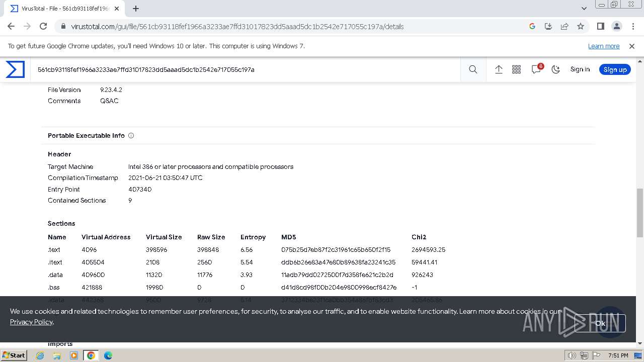Open the notifications comment icon
The width and height of the screenshot is (644, 362).
pos(536,69)
